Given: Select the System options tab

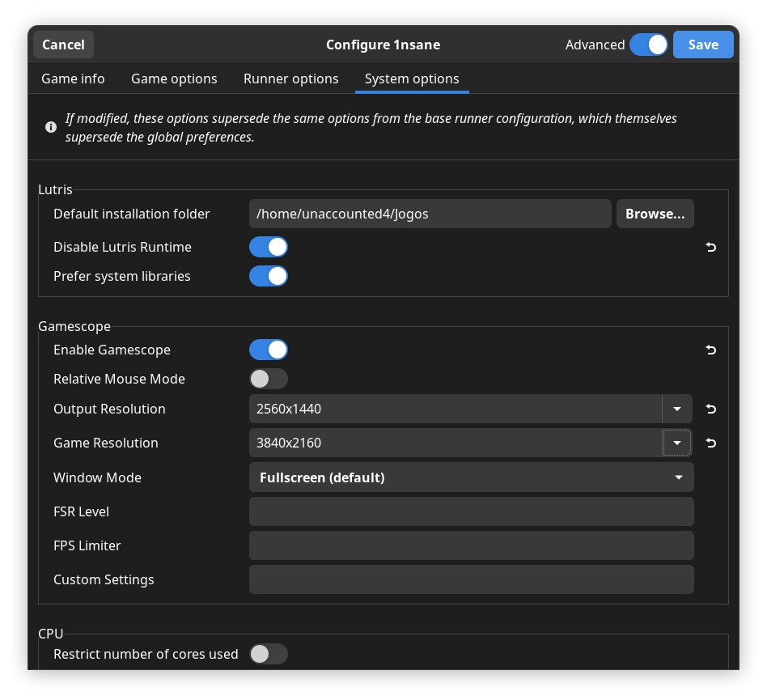Looking at the screenshot, I should (412, 78).
